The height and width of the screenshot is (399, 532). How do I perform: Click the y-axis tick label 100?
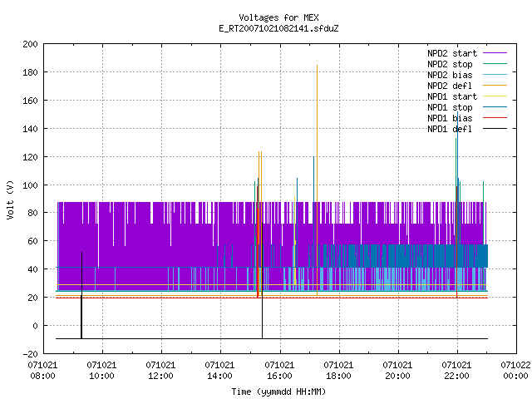click(30, 185)
